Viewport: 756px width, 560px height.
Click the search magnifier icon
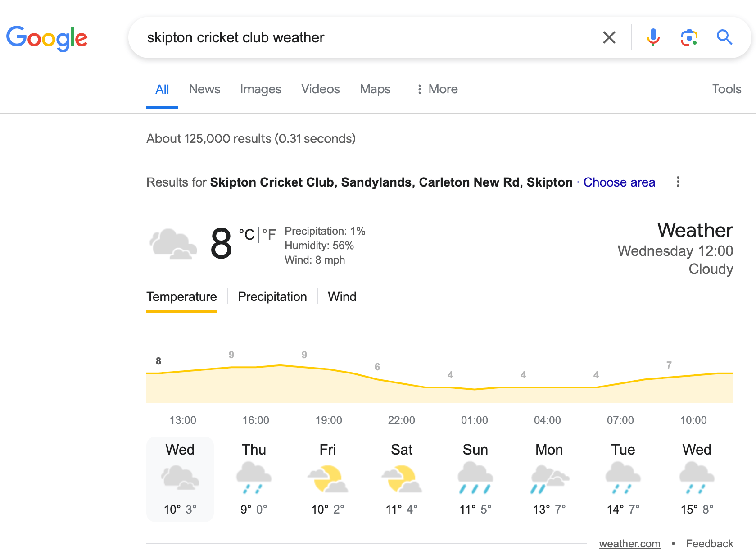tap(724, 37)
